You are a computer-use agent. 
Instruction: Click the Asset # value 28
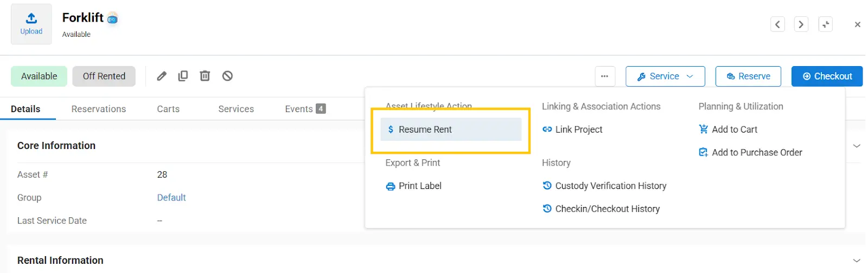click(162, 175)
